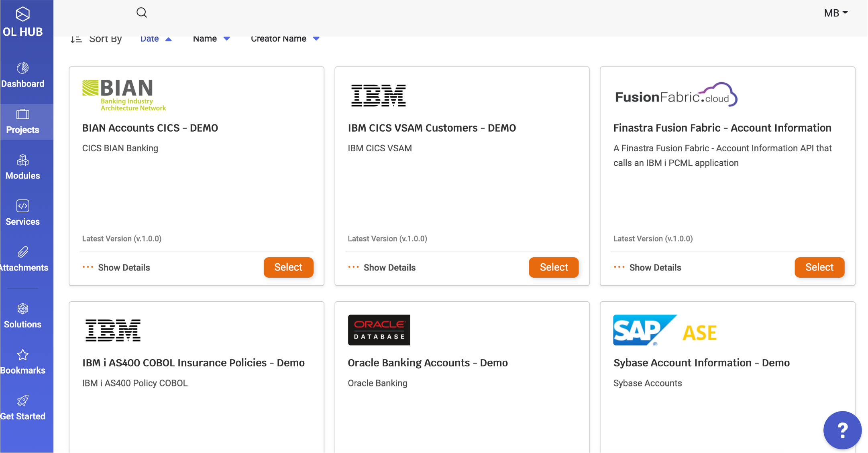Show Details of IBM CICS VSAM Customers
The height and width of the screenshot is (453, 868).
pos(381,267)
